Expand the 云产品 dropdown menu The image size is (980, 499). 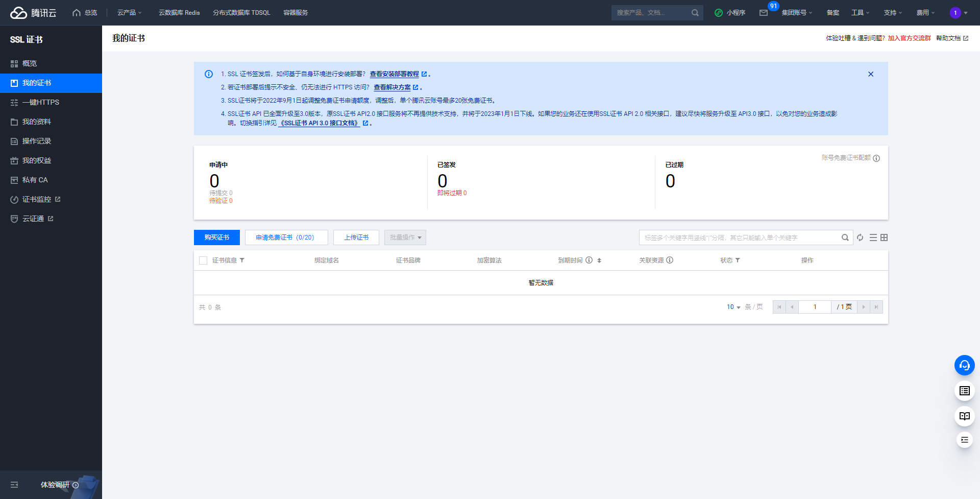pyautogui.click(x=130, y=13)
